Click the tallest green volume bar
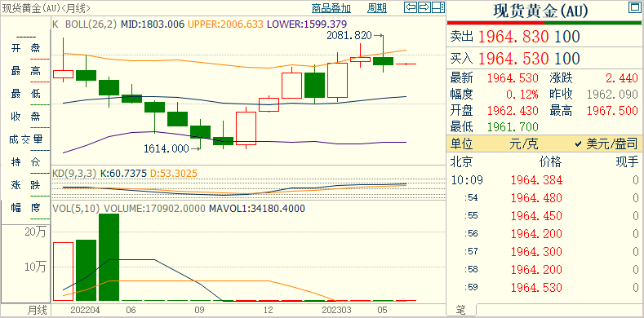The width and height of the screenshot is (644, 318). [109, 258]
